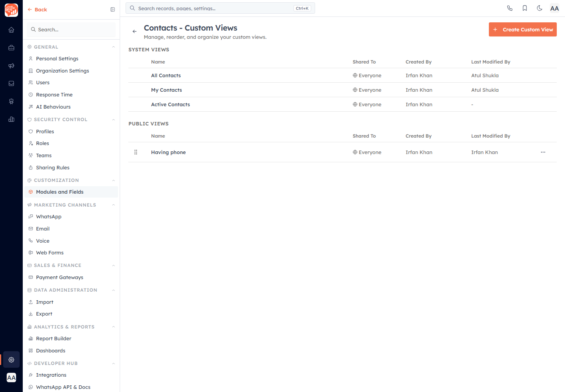
Task: Open the inbox icon in left rail
Action: pyautogui.click(x=11, y=83)
